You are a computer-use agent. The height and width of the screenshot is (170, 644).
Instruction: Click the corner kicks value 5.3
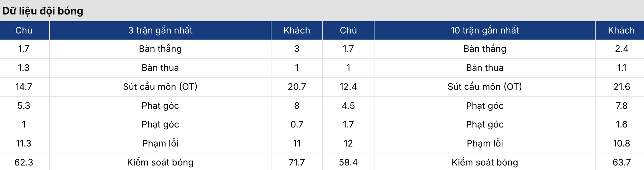24,106
